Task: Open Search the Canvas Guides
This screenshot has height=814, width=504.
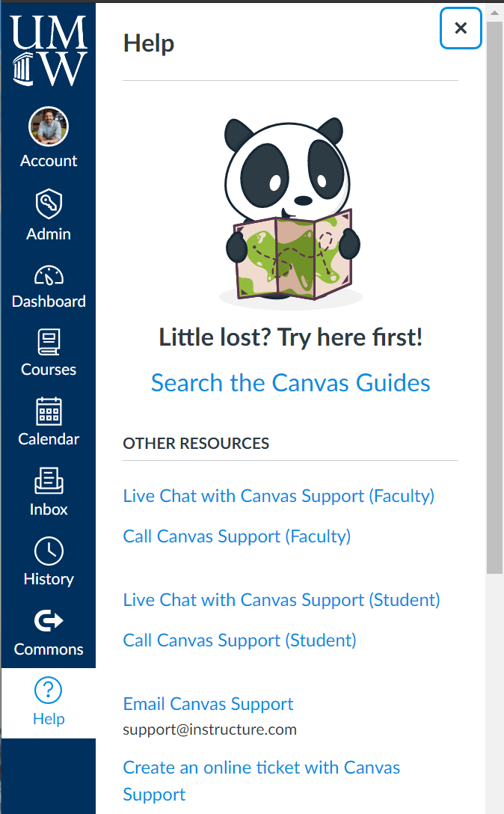Action: coord(290,382)
